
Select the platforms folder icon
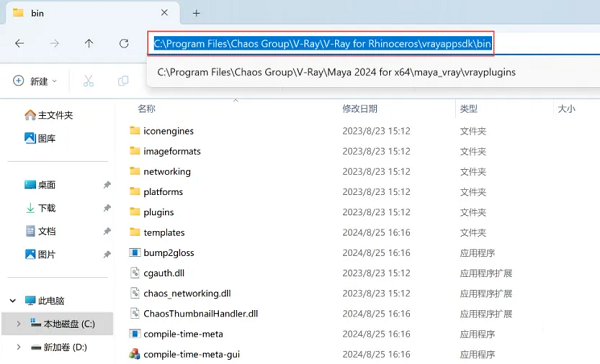click(x=135, y=192)
